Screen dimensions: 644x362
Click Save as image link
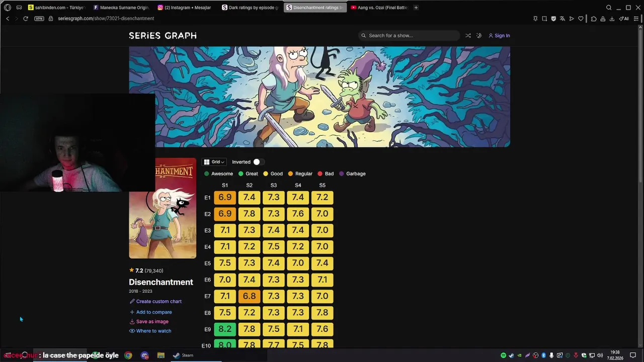(149, 322)
